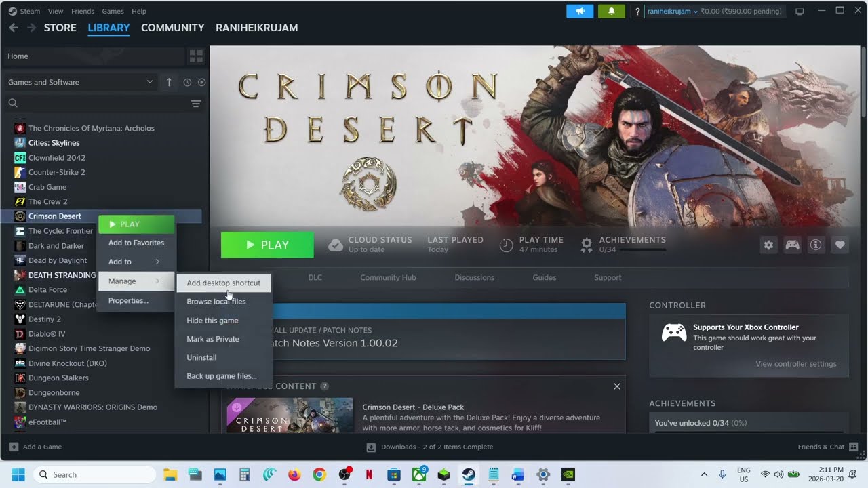Choose Back up game files

click(224, 376)
